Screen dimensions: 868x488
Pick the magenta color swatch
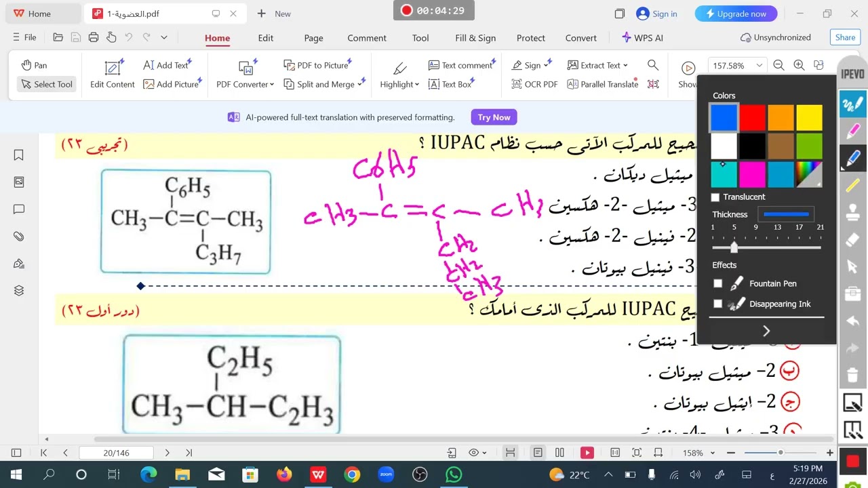pos(752,174)
